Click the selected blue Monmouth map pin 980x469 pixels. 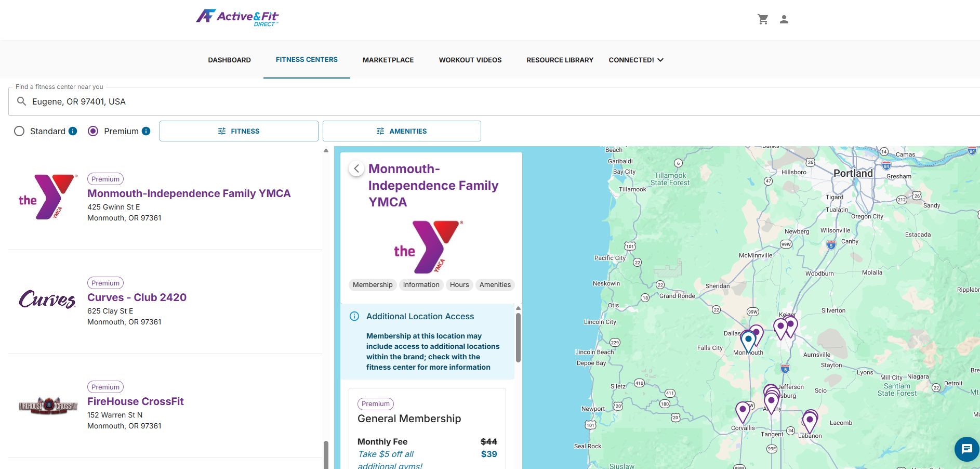[x=748, y=342]
